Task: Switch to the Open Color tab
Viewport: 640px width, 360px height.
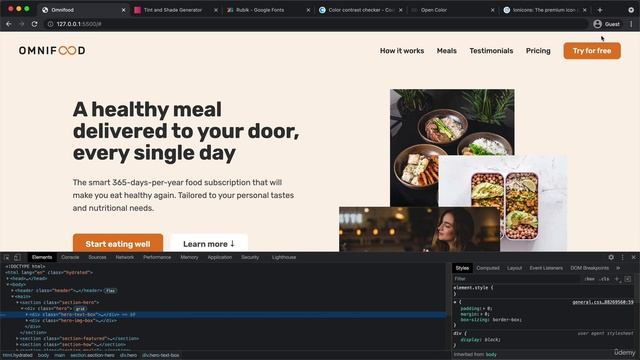Action: coord(453,10)
